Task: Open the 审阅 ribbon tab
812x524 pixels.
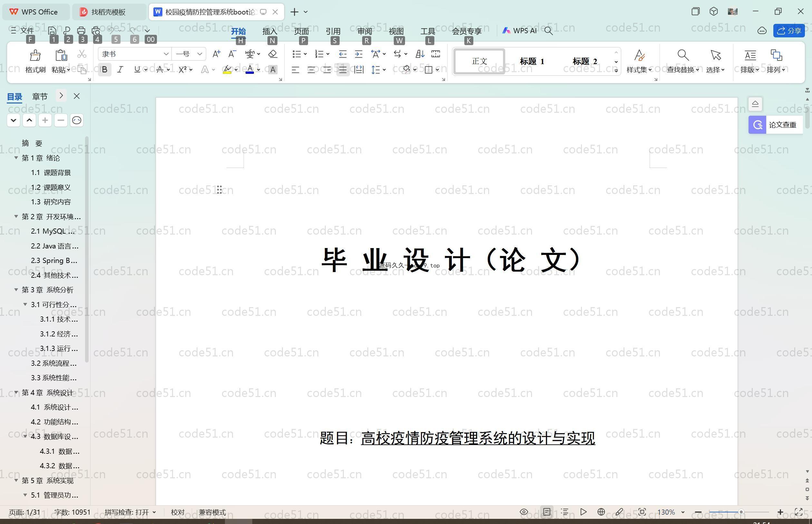Action: 365,31
